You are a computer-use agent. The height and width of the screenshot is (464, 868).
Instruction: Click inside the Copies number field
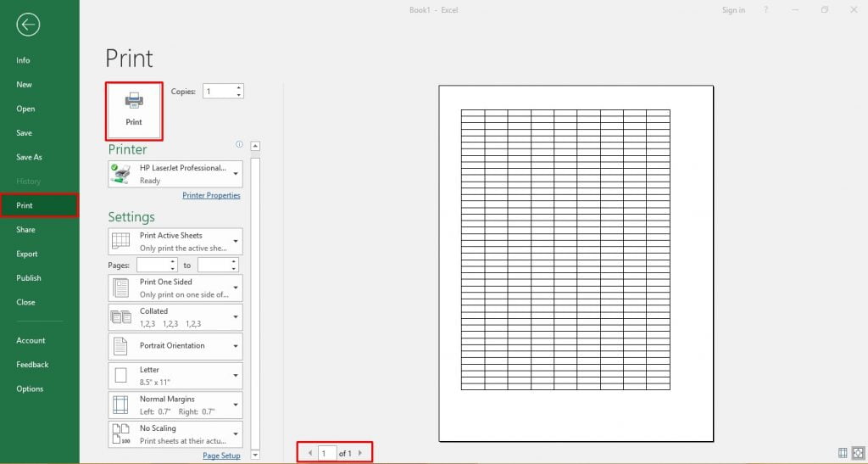pos(219,92)
